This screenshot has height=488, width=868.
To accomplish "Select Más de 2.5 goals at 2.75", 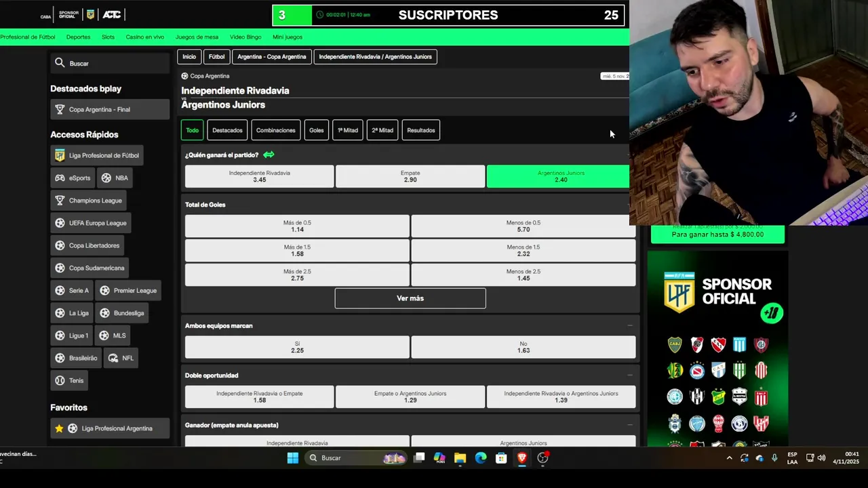I will (297, 274).
